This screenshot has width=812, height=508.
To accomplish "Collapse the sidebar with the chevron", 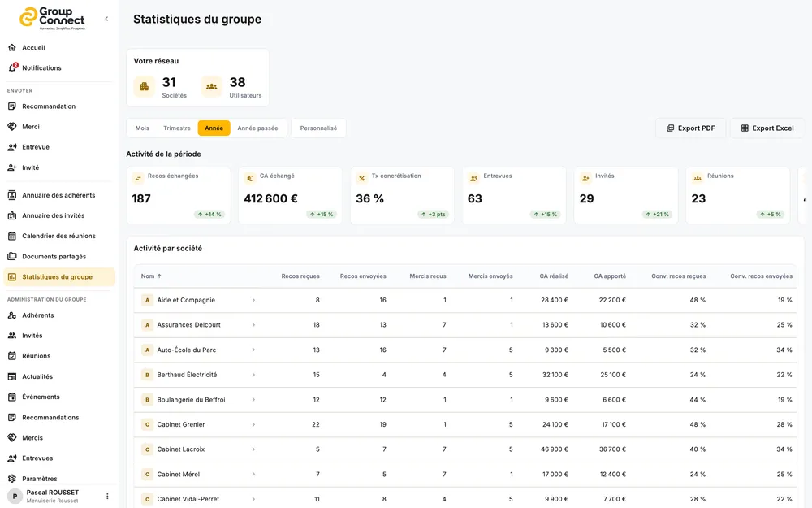I will pyautogui.click(x=106, y=19).
